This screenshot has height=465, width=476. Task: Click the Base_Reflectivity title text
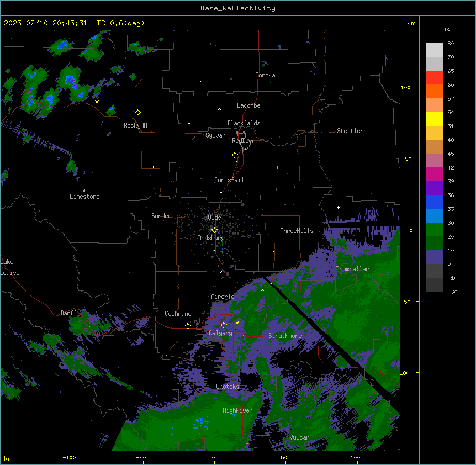coord(238,8)
